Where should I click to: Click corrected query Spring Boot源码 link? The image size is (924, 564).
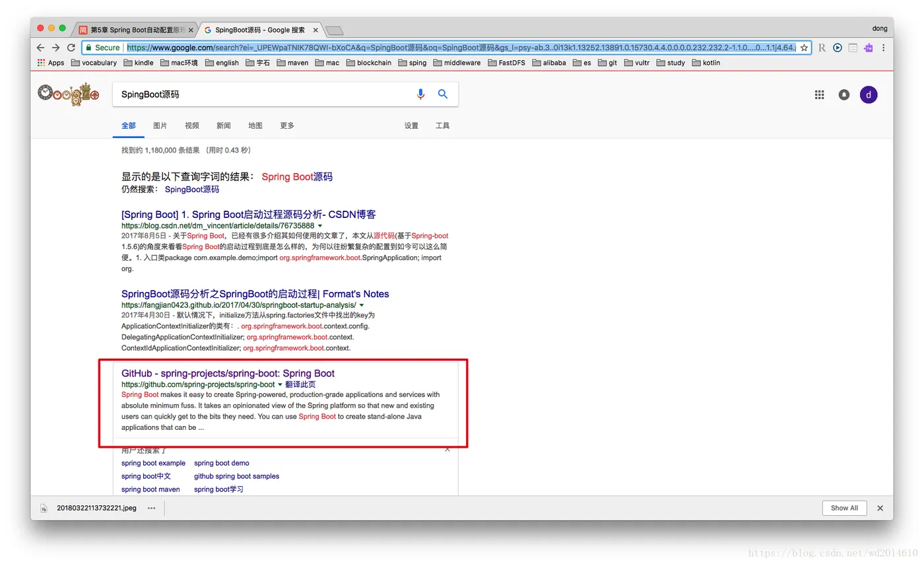coord(297,177)
